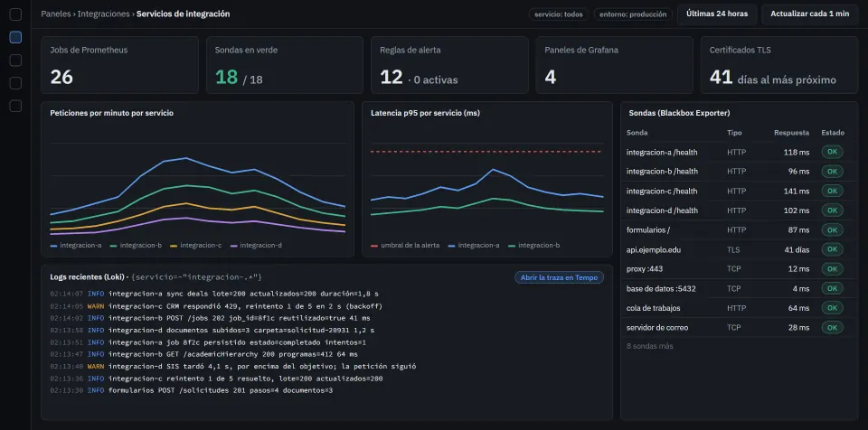
Task: Open the Actualizar cada 1 min selector
Action: click(x=810, y=14)
